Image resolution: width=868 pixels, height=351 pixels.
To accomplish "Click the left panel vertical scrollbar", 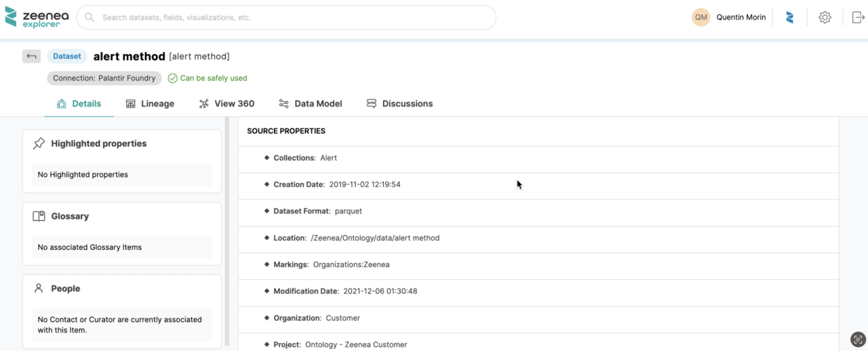I will [x=227, y=230].
